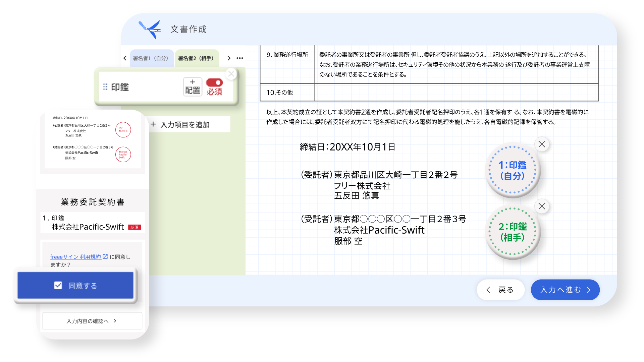This screenshot has width=644, height=362.
Task: Click the drag handle beside 印鑑 label
Action: click(105, 87)
